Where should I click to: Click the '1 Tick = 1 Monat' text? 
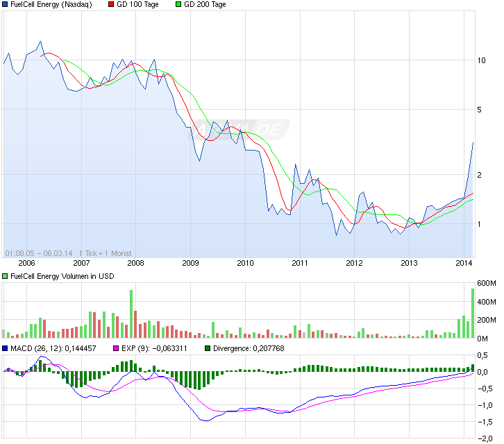105,253
